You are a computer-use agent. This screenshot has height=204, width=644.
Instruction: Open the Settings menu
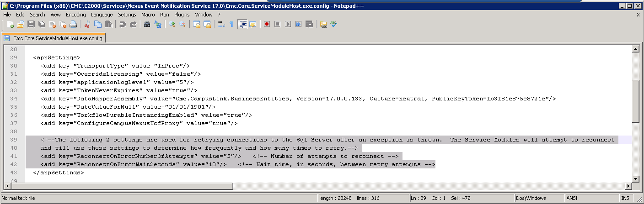[127, 15]
